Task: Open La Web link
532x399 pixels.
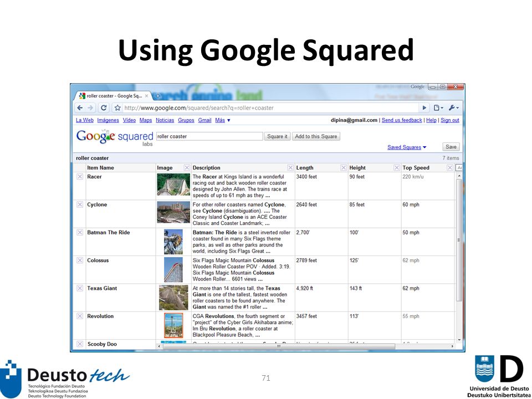Action: coord(84,120)
